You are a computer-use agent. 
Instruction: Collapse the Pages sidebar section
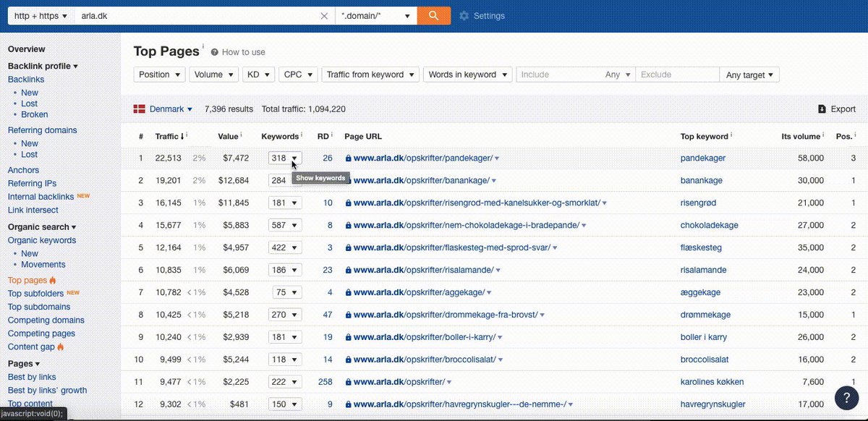(x=24, y=364)
